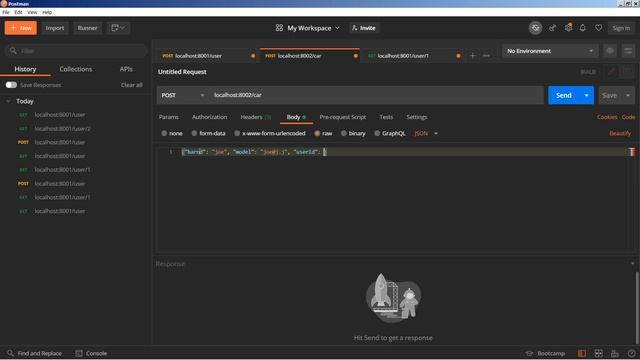Screen dimensions: 640x360
Task: Open the settings gear icon in header
Action: 568,28
